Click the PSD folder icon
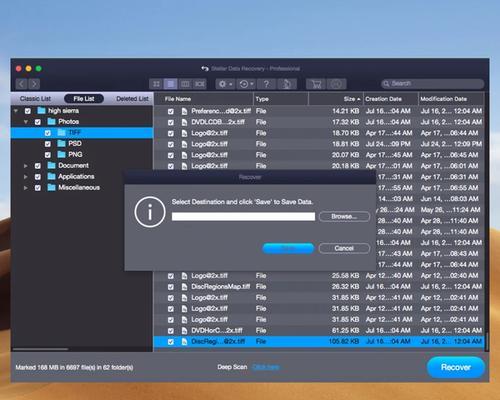 pos(61,143)
